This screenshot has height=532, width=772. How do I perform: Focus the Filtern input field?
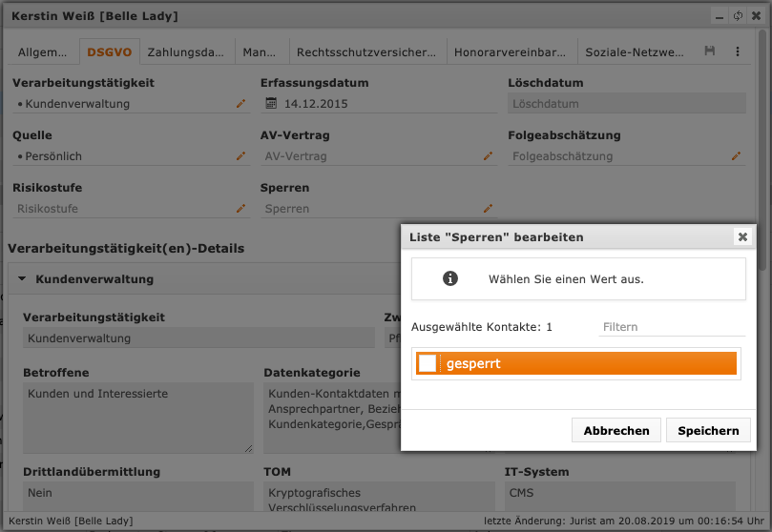tap(672, 327)
